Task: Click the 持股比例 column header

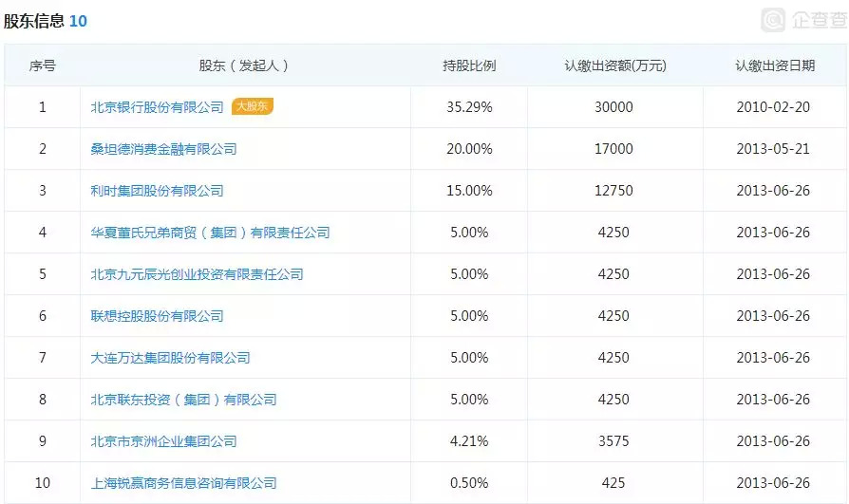Action: [x=469, y=65]
